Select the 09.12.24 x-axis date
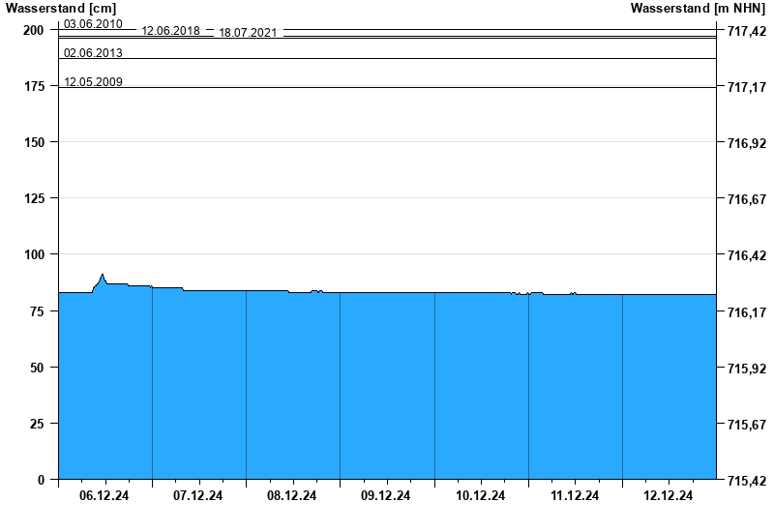The image size is (774, 532). (386, 495)
